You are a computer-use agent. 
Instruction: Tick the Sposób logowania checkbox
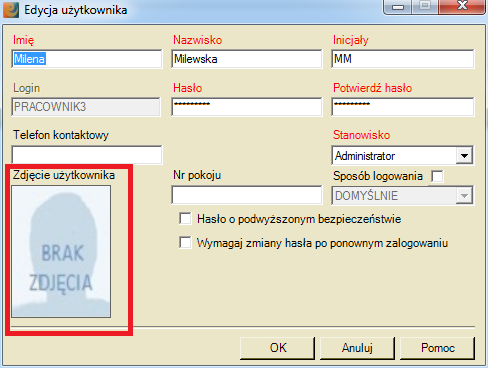point(437,176)
